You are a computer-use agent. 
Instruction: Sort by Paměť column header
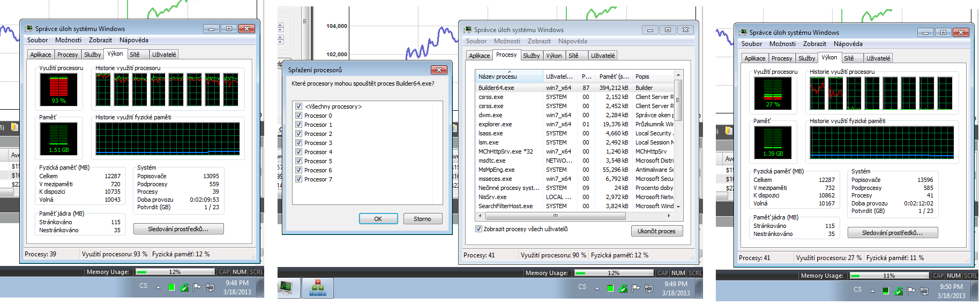(614, 77)
